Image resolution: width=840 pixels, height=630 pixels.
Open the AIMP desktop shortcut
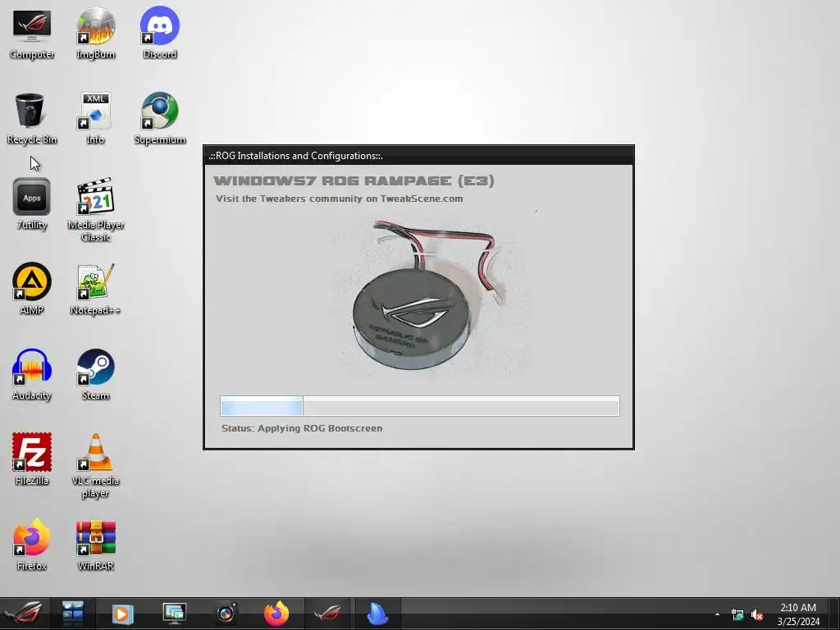coord(32,290)
